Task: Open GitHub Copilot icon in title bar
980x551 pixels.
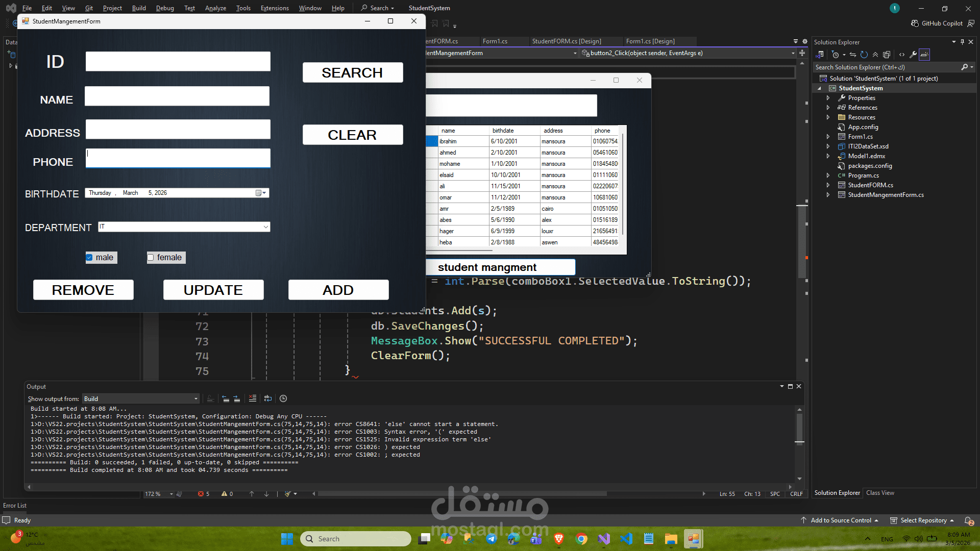Action: pos(915,23)
